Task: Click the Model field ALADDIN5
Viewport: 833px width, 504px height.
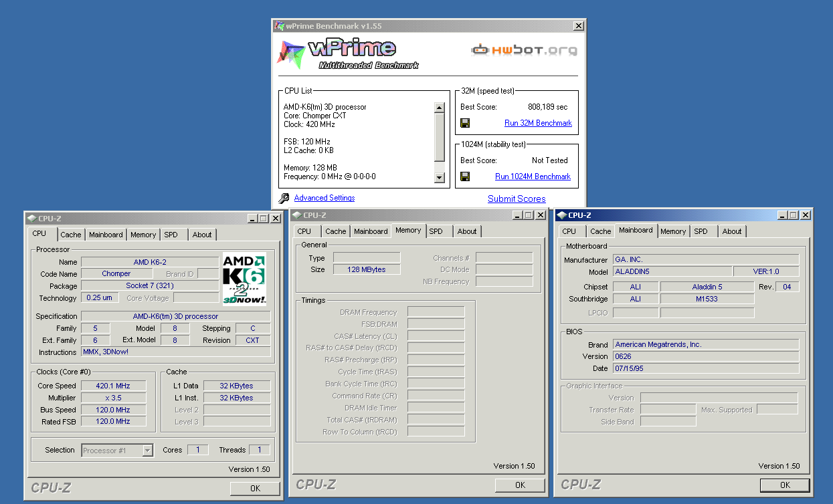Action: [x=672, y=271]
